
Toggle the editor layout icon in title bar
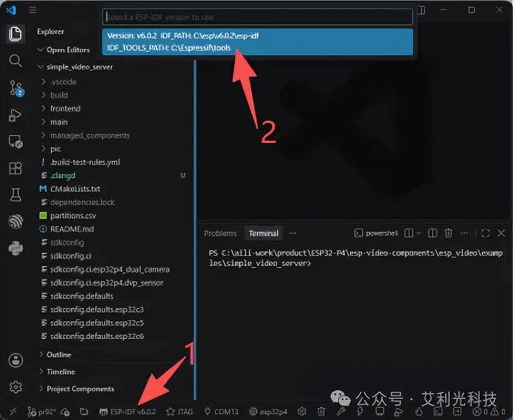click(x=422, y=10)
